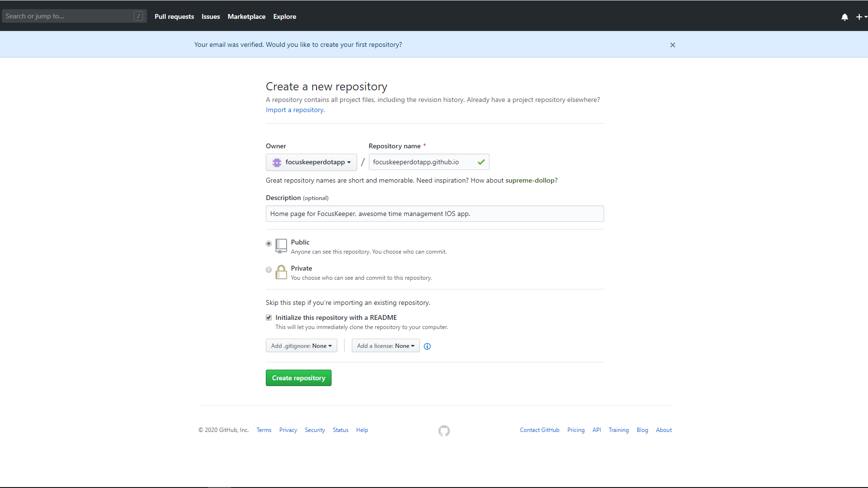This screenshot has width=868, height=488.
Task: Open the API footer link
Action: 597,430
